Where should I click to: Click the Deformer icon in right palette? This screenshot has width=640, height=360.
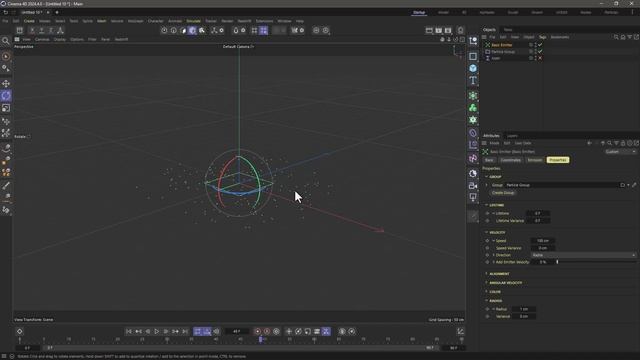pos(473,133)
